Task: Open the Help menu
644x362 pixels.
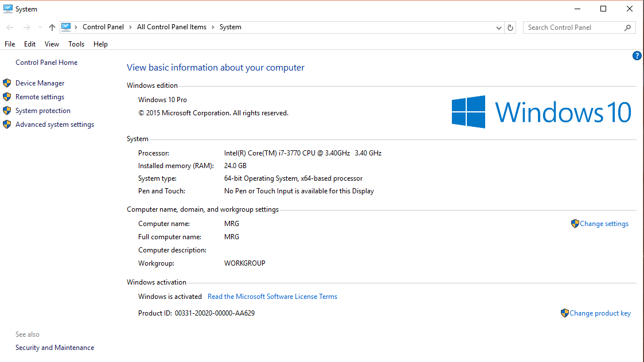Action: (100, 44)
